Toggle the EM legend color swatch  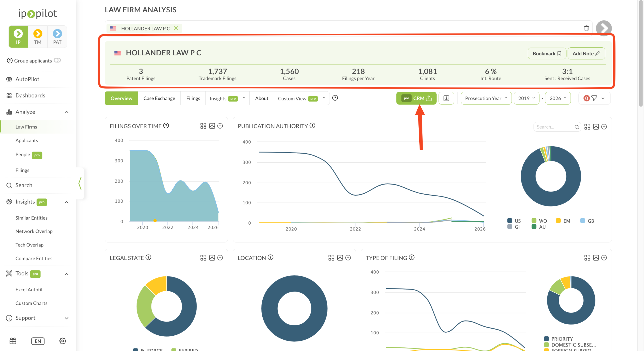[558, 221]
